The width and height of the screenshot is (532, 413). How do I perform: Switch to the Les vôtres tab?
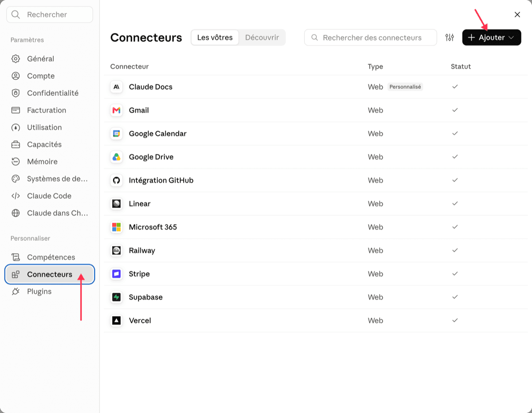click(215, 38)
